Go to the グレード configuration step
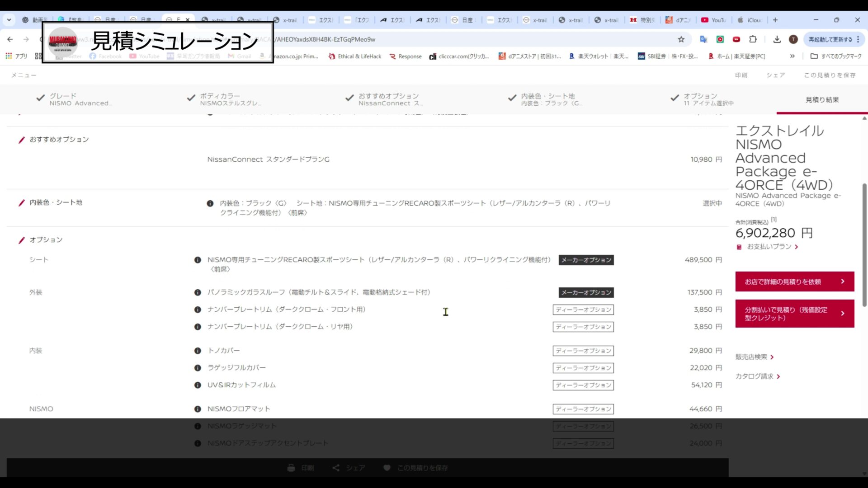868x488 pixels. tap(74, 99)
